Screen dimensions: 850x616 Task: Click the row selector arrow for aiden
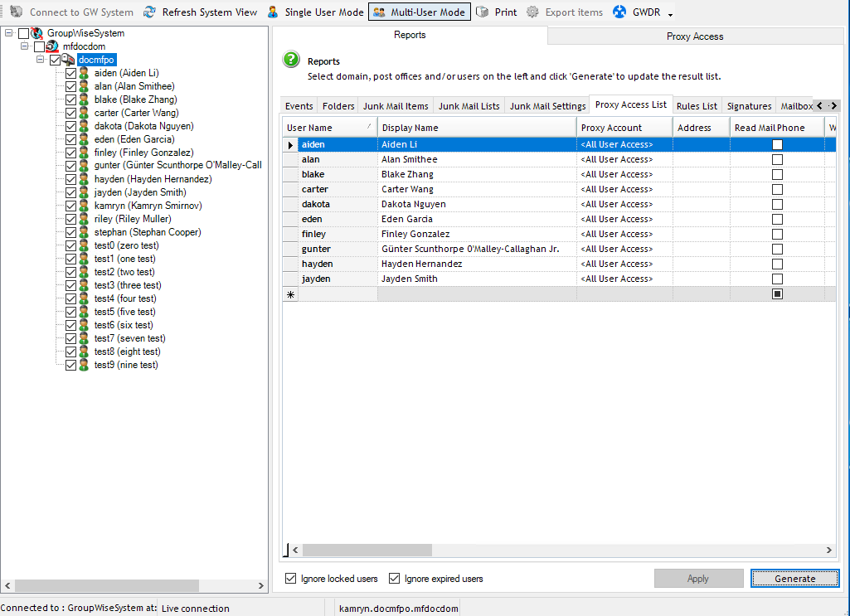(290, 144)
